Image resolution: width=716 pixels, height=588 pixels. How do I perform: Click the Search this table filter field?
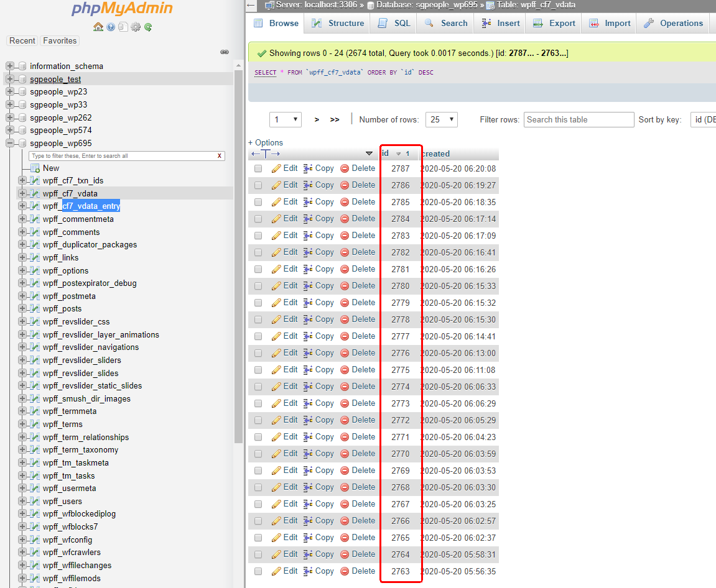579,119
